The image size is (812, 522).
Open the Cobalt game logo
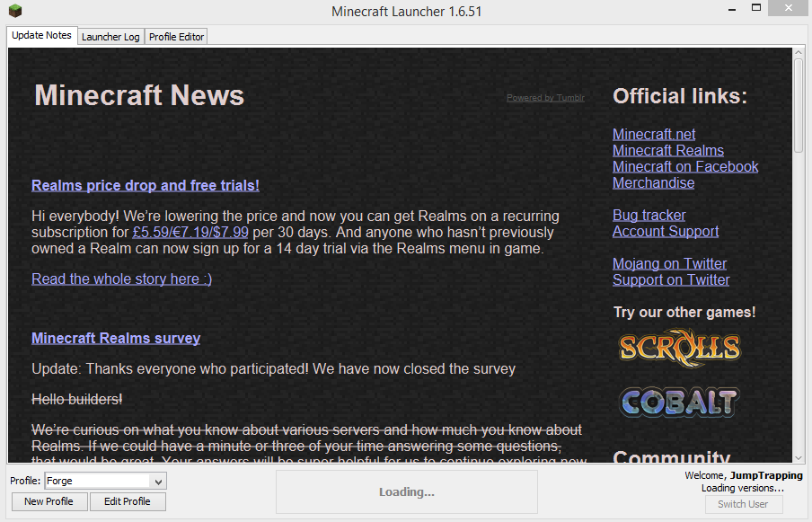(x=679, y=403)
